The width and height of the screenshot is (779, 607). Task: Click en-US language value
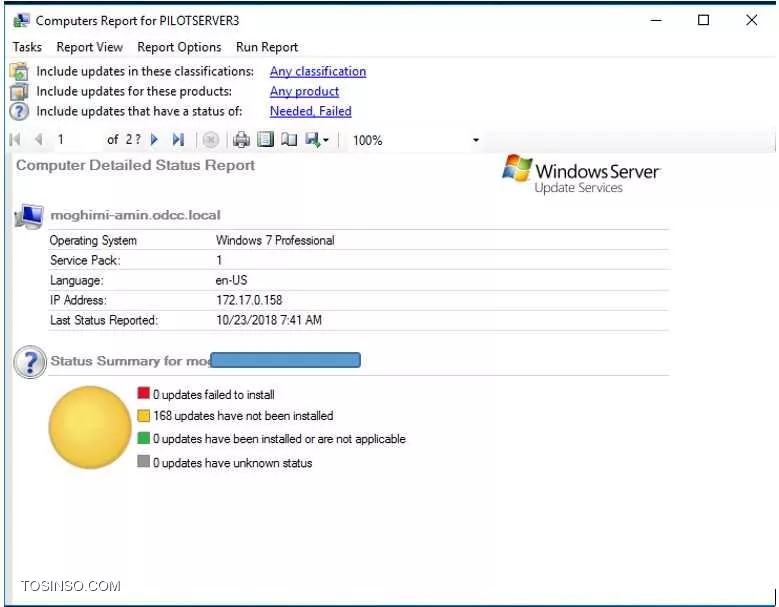231,280
